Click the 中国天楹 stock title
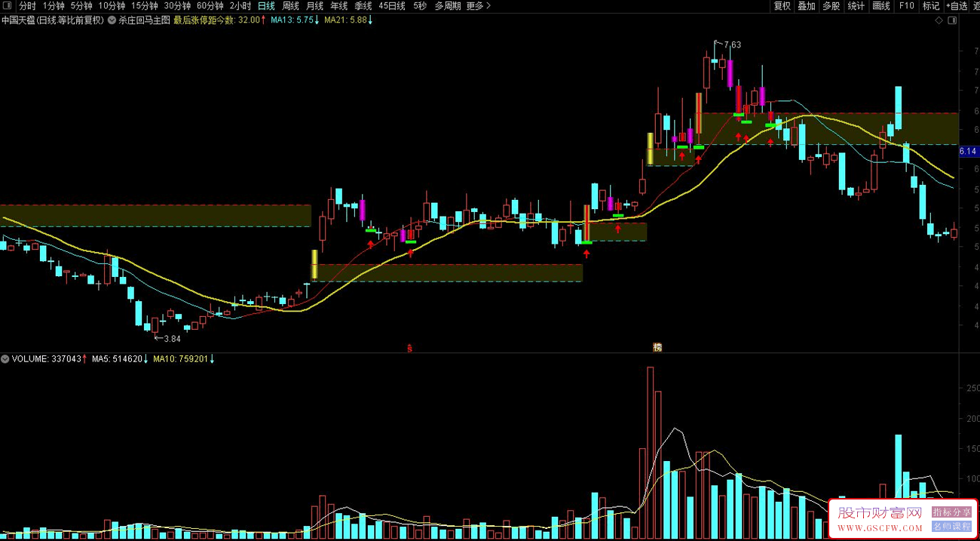This screenshot has width=980, height=541. click(53, 20)
